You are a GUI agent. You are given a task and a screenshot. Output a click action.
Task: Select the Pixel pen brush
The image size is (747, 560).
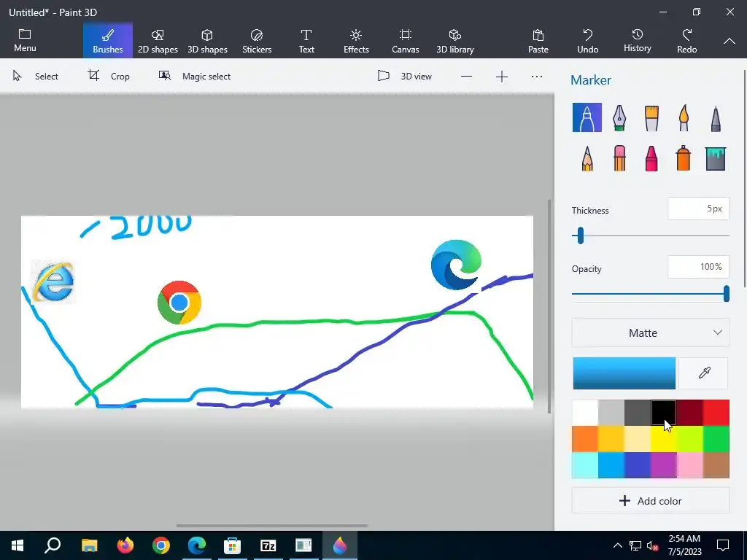[x=716, y=117]
